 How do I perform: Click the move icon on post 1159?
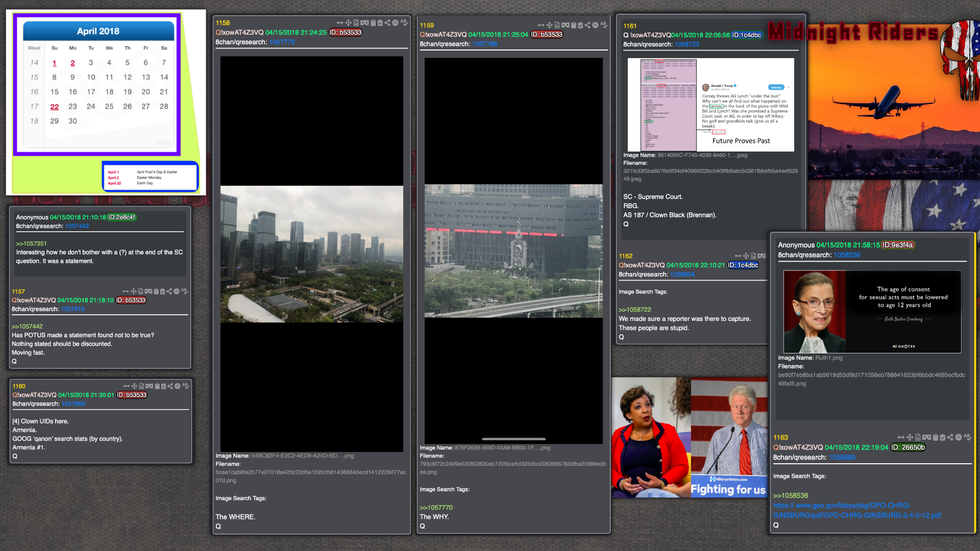[x=549, y=25]
